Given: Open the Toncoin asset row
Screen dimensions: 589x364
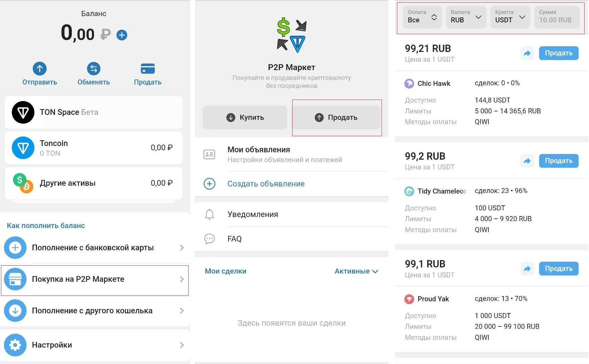Looking at the screenshot, I should coord(94,148).
